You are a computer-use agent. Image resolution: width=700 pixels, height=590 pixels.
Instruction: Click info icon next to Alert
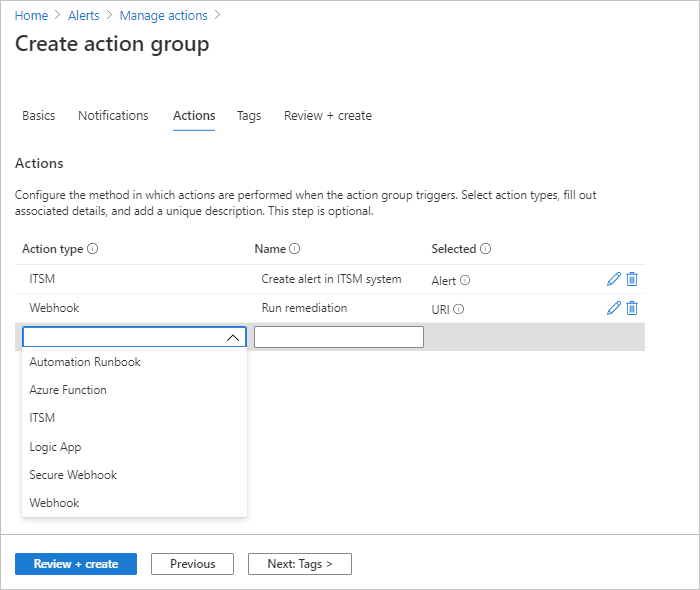pos(465,281)
